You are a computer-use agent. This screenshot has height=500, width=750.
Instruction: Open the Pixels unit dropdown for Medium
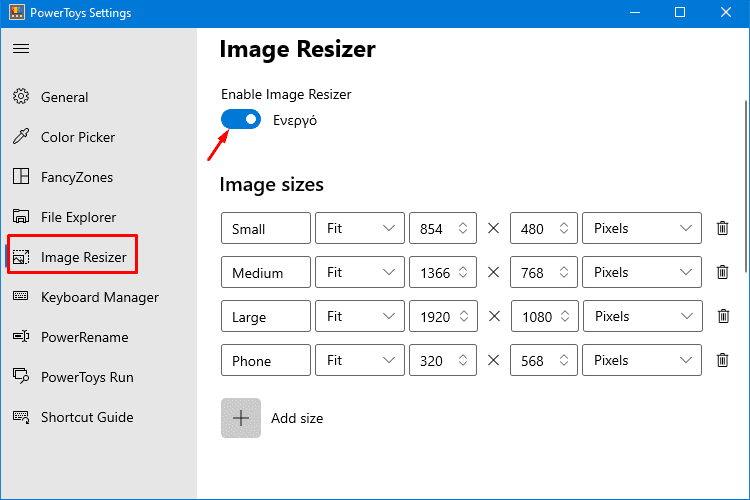tap(642, 272)
